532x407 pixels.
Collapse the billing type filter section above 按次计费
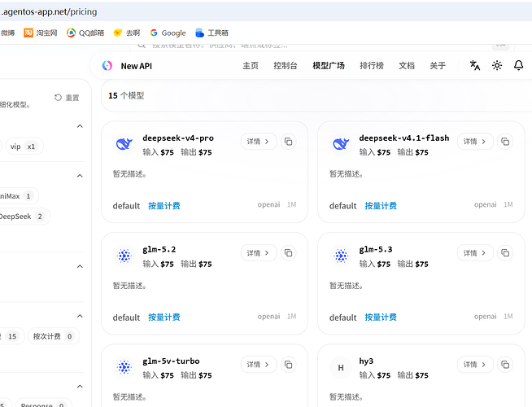(x=80, y=316)
